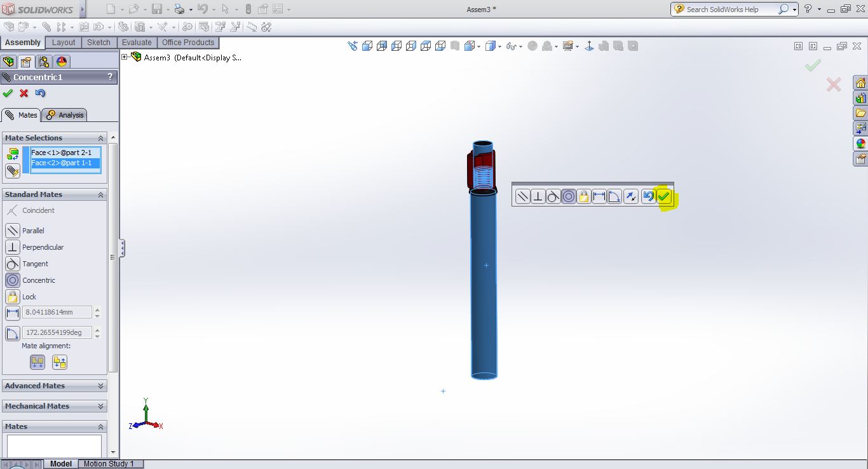868x469 pixels.
Task: Open the Motion Study 1 tab
Action: click(109, 464)
